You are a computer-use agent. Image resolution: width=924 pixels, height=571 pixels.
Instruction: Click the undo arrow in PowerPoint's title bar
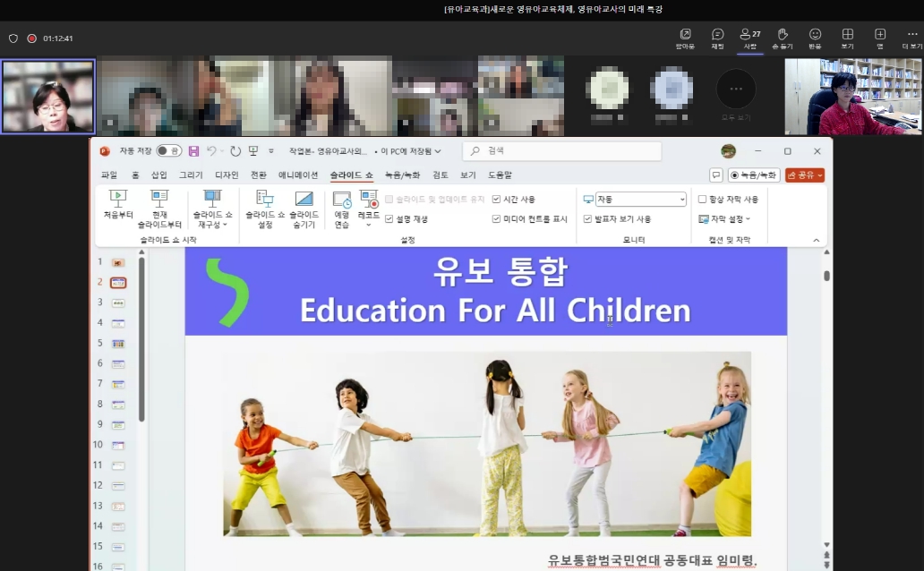(x=211, y=151)
